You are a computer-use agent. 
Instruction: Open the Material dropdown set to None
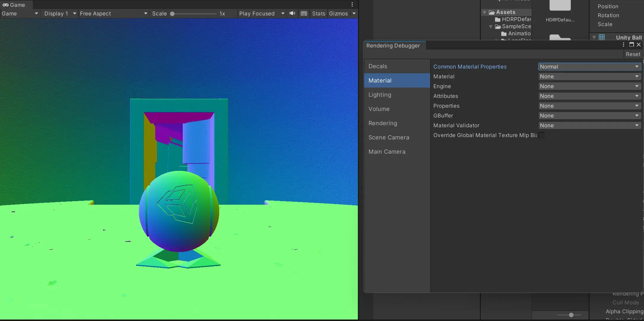(x=589, y=77)
